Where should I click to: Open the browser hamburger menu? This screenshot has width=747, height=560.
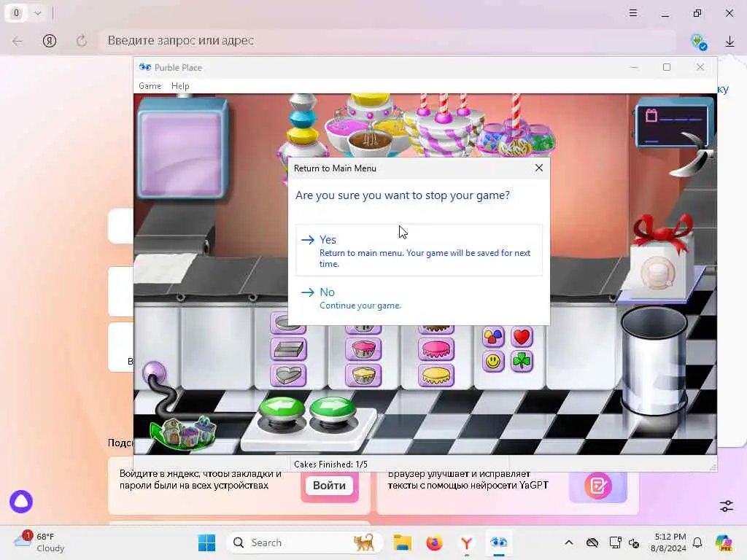pos(633,13)
